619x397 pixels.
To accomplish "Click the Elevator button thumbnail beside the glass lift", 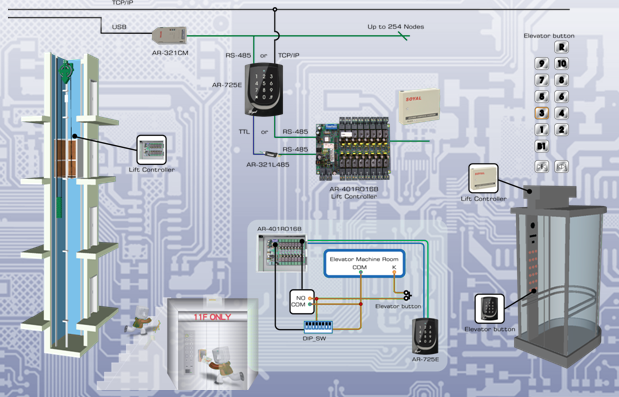I will (x=490, y=309).
